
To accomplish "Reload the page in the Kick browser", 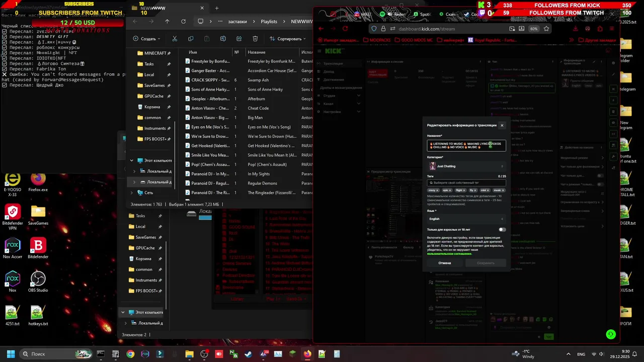I will pos(345,29).
